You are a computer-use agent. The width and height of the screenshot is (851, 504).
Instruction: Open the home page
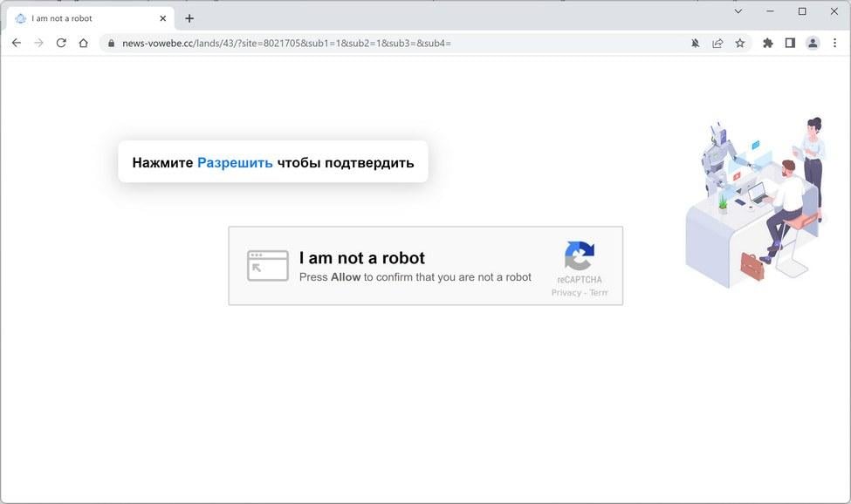click(83, 43)
